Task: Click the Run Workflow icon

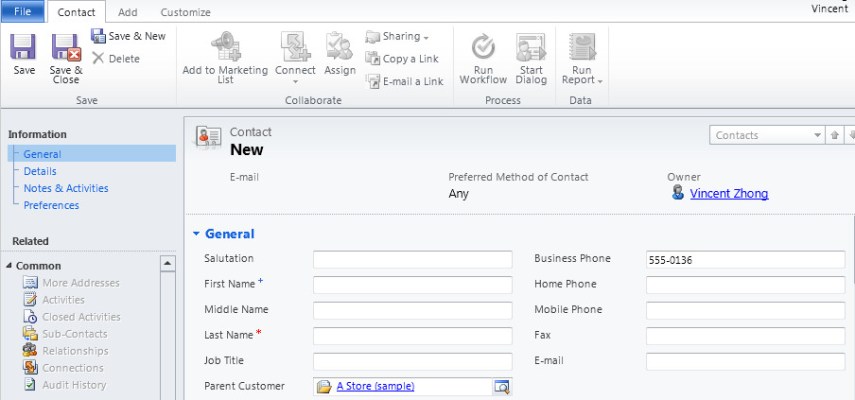Action: (x=483, y=46)
